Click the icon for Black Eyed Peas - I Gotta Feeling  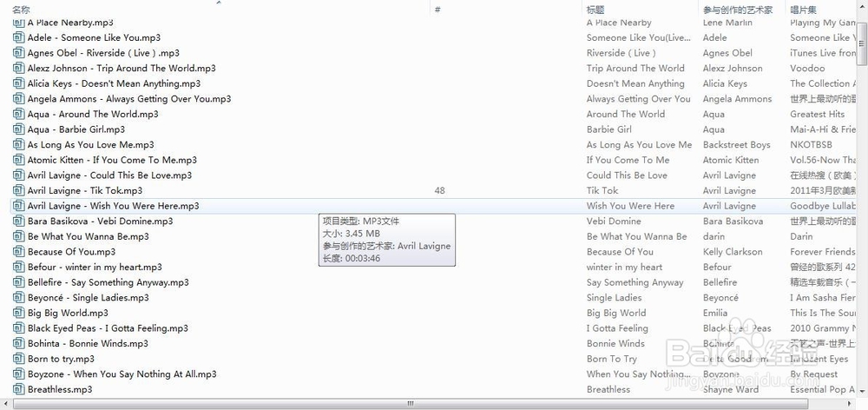point(19,328)
